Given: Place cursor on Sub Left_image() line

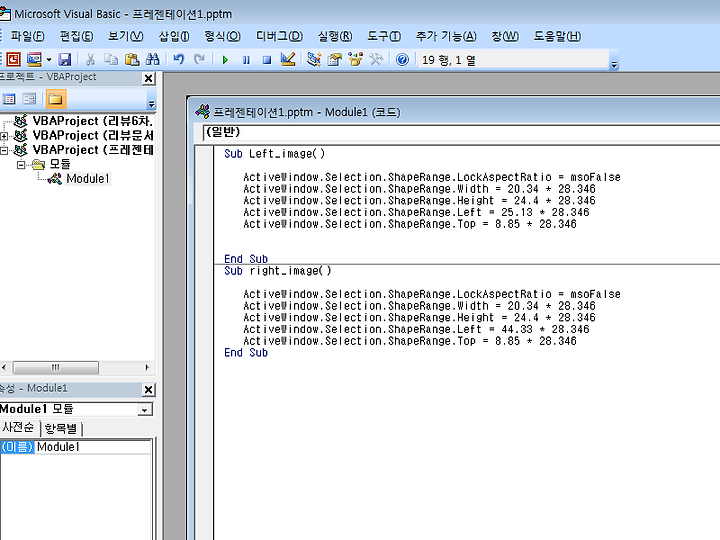Looking at the screenshot, I should 275,153.
